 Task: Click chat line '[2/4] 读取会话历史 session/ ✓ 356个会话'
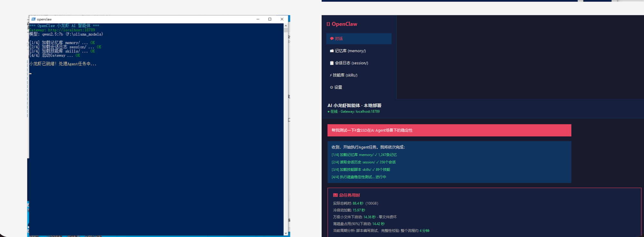click(364, 162)
